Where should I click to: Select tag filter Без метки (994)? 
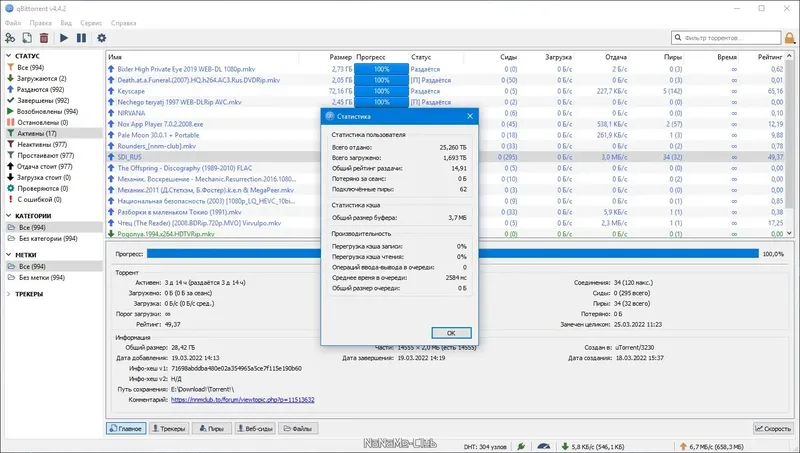click(x=42, y=278)
